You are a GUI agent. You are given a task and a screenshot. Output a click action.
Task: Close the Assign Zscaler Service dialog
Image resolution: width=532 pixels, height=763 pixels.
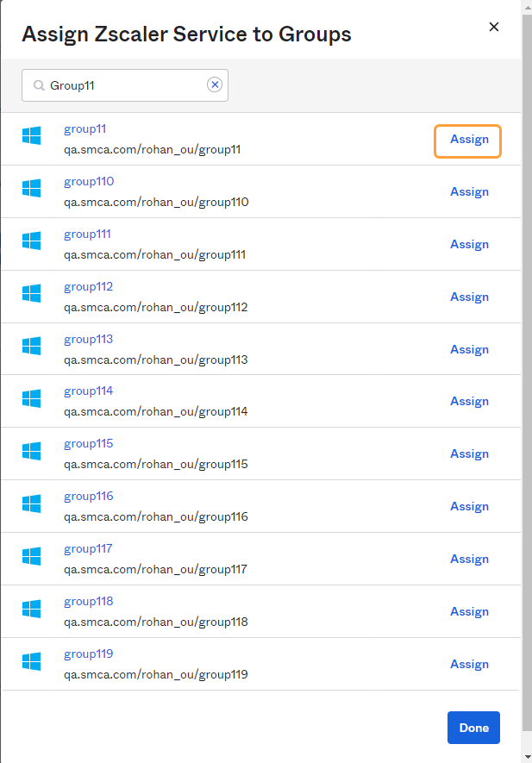(x=494, y=27)
